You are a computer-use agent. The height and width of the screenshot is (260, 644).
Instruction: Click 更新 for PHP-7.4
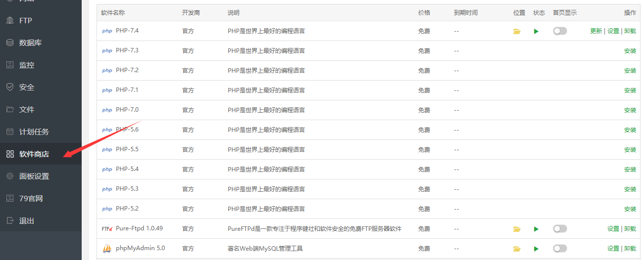[x=596, y=31]
